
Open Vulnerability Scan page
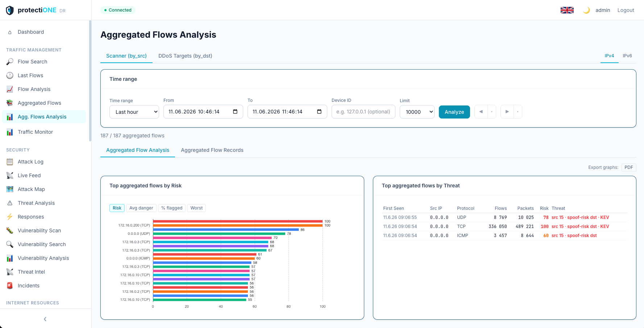(x=43, y=231)
